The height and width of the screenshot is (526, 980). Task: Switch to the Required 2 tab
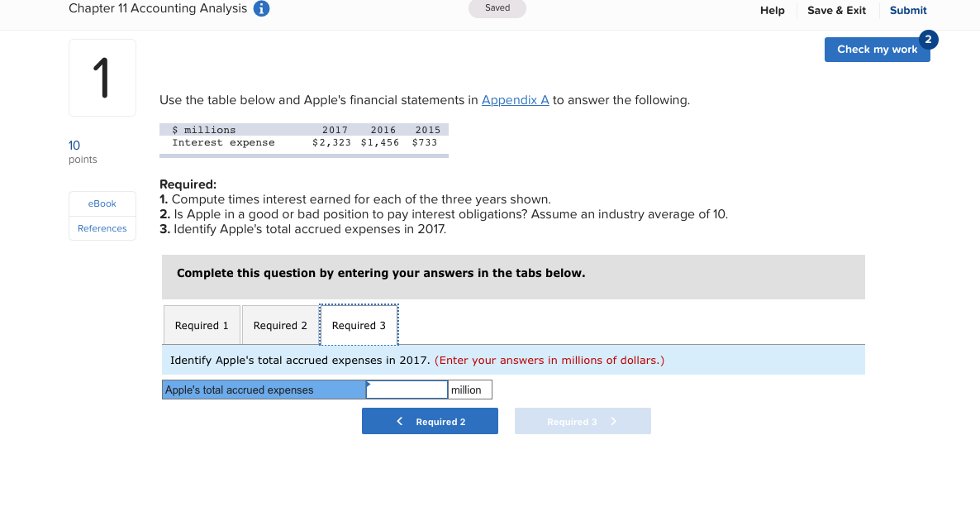click(x=280, y=325)
